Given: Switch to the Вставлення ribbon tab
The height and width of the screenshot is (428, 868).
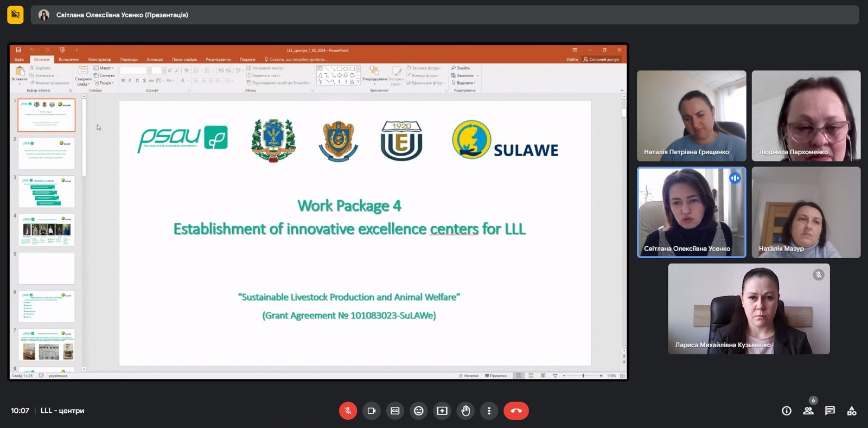Looking at the screenshot, I should coord(69,59).
